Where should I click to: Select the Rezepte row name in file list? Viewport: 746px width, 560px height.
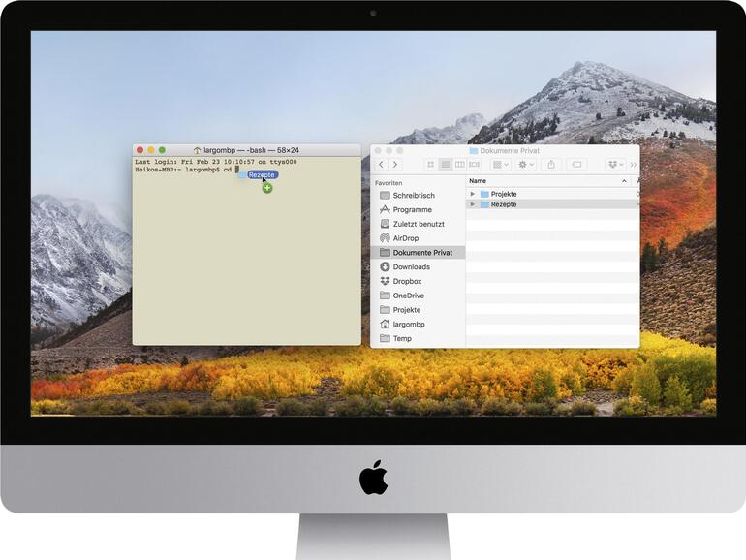(x=504, y=204)
